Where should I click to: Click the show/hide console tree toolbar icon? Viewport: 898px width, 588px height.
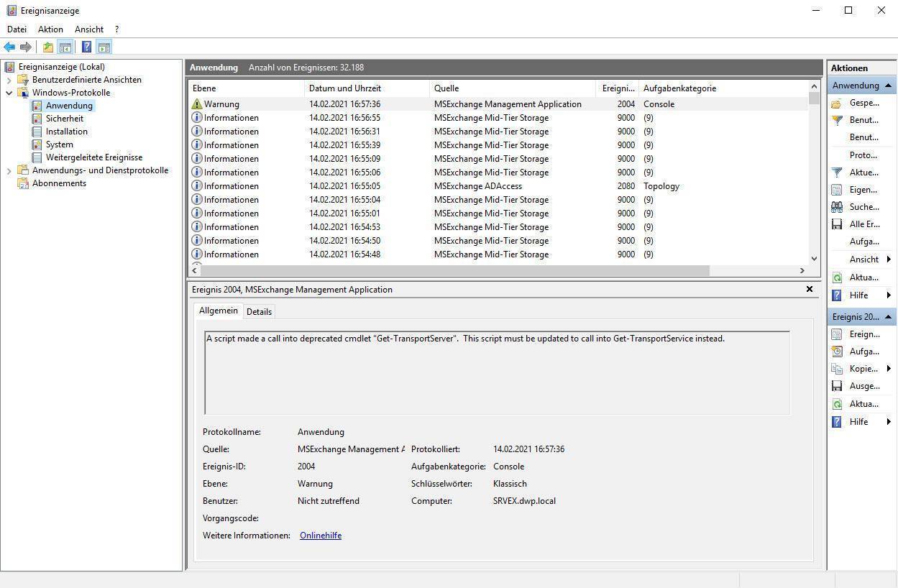(65, 47)
